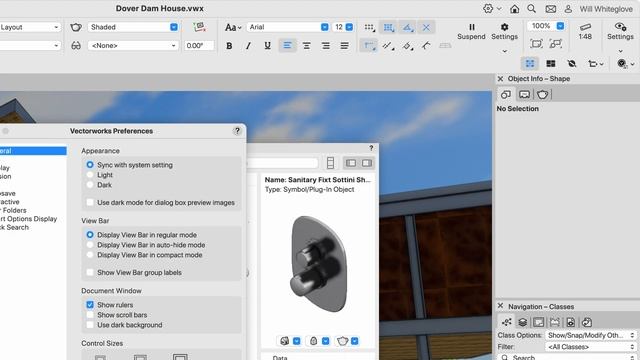The width and height of the screenshot is (640, 360).
Task: Click the snap to angle icon
Action: (407, 27)
